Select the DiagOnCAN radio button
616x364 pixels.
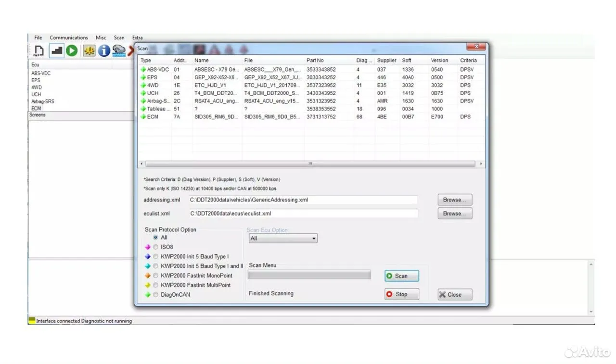click(x=155, y=295)
